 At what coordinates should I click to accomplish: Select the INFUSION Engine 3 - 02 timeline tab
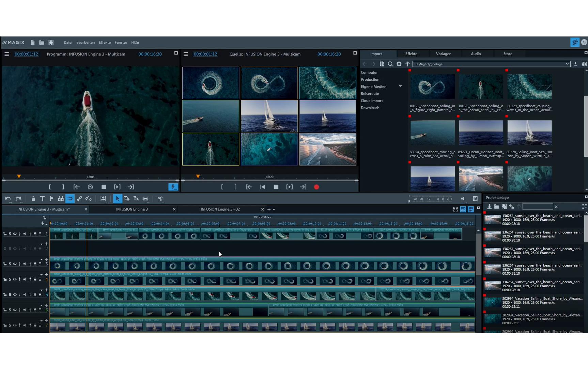(x=220, y=209)
